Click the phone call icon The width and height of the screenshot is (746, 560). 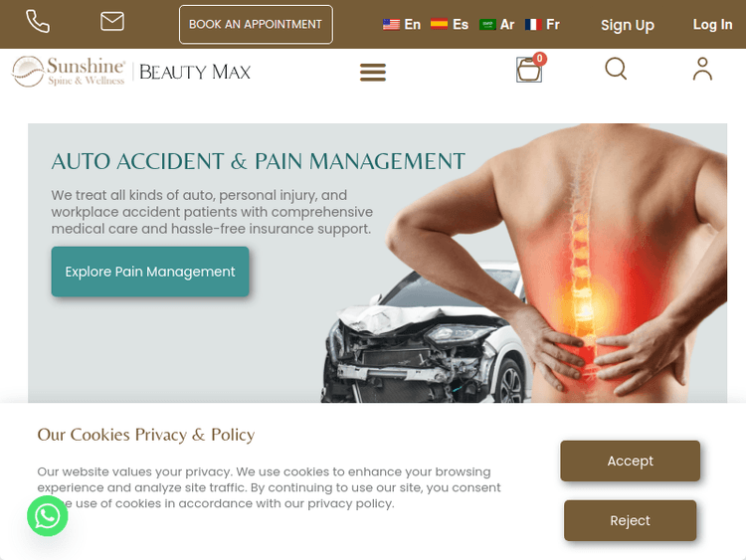[38, 22]
